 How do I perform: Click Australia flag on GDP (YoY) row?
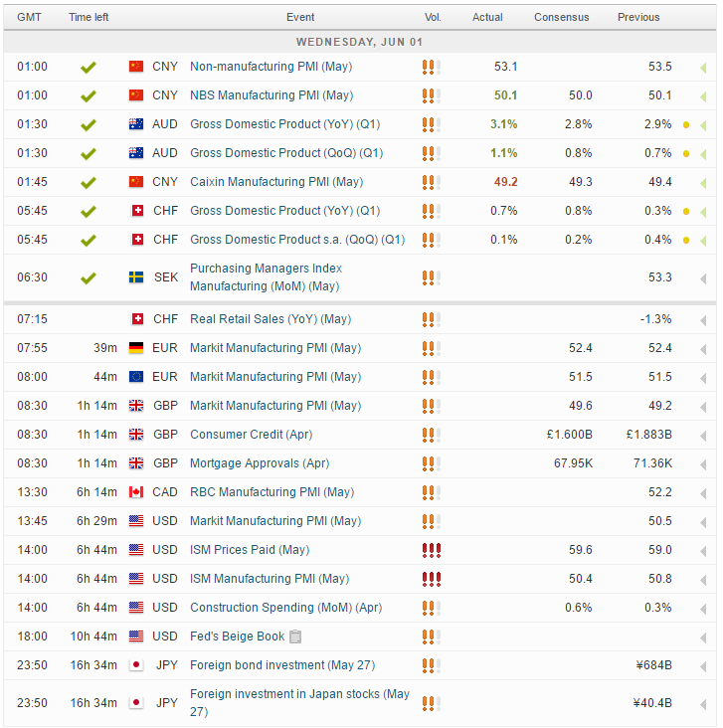click(x=136, y=124)
